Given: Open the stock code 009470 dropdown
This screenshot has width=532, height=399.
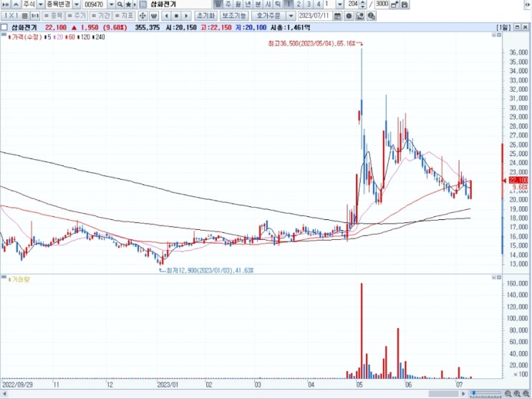Looking at the screenshot, I should point(111,4).
